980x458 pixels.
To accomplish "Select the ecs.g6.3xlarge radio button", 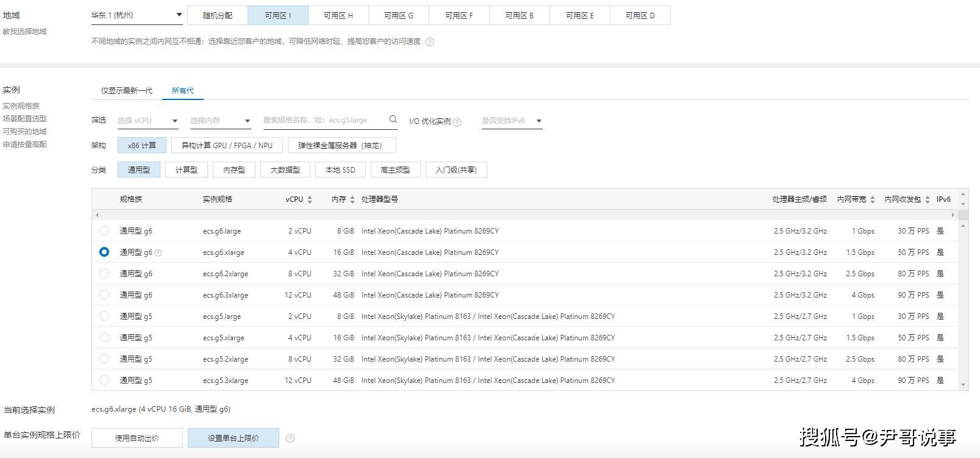I will tap(104, 295).
